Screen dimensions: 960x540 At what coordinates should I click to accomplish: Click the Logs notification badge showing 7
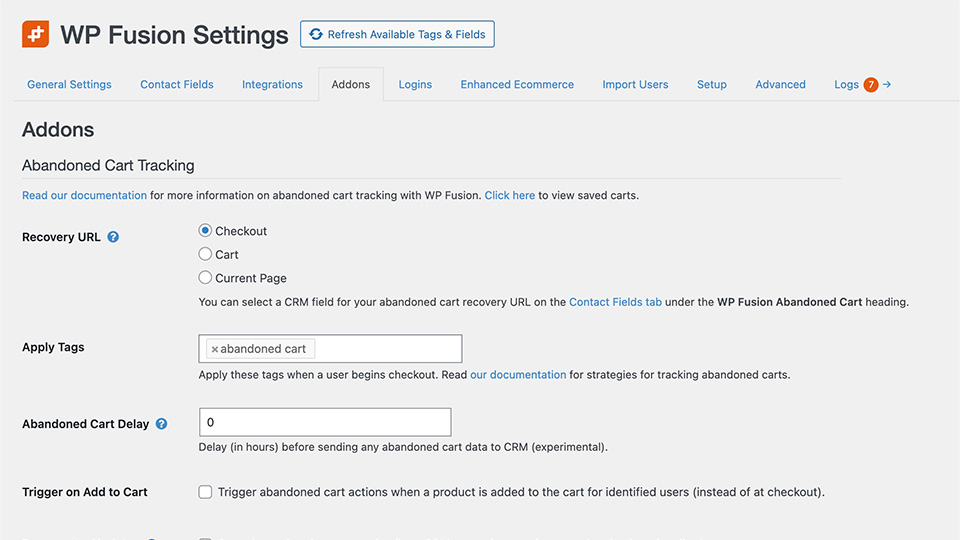(870, 85)
